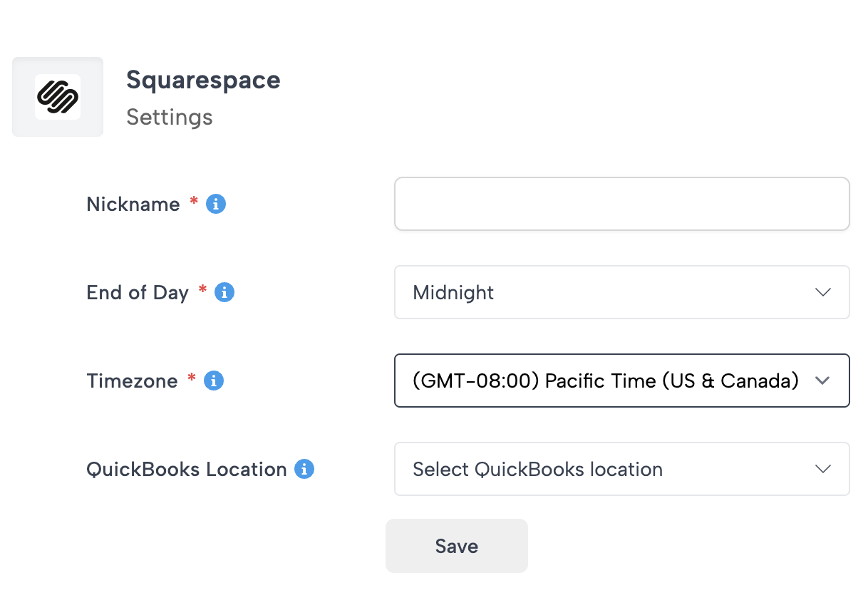Show the End of Day info tooltip icon
Viewport: 868px width, 600px height.
tap(224, 293)
